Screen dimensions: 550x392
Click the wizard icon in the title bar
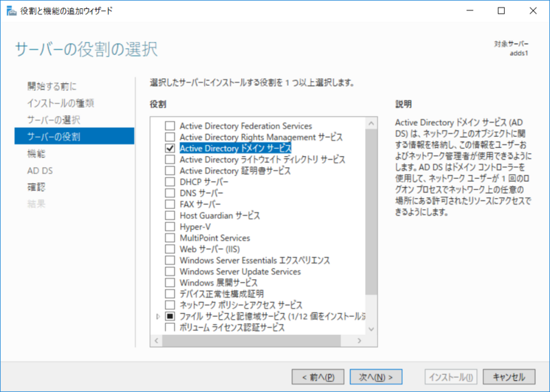click(x=11, y=11)
